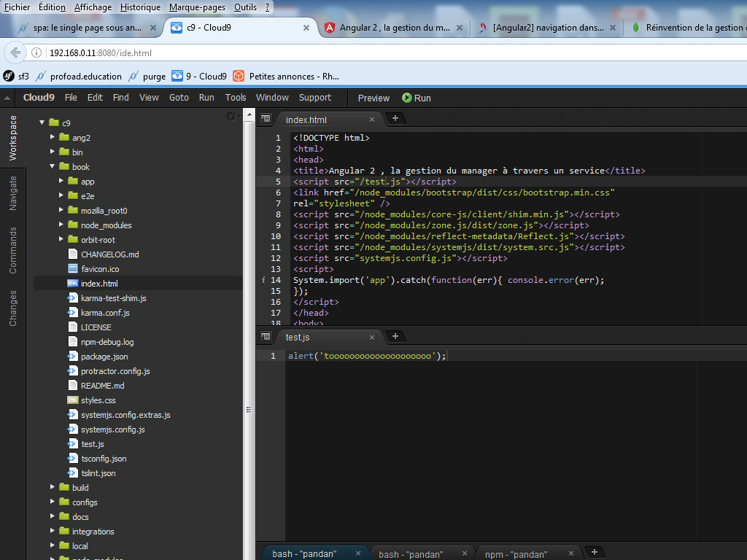Open Firefox Marque-pages menu
Screen dimensions: 747x560
[x=198, y=7]
